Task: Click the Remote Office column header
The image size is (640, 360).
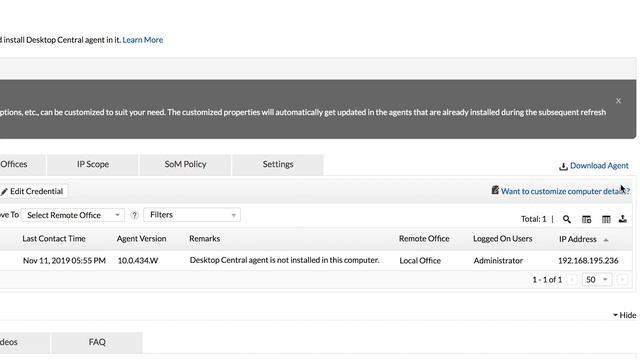Action: 424,238
